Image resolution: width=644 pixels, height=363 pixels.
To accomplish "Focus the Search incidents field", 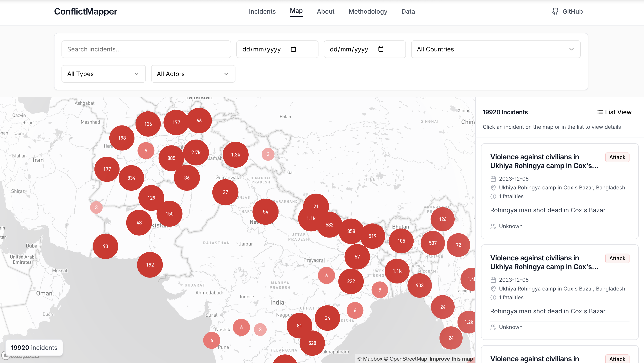I will (x=146, y=49).
